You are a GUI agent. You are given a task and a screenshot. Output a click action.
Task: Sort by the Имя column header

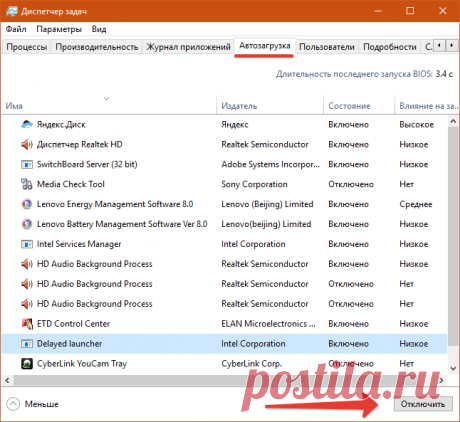click(x=109, y=105)
